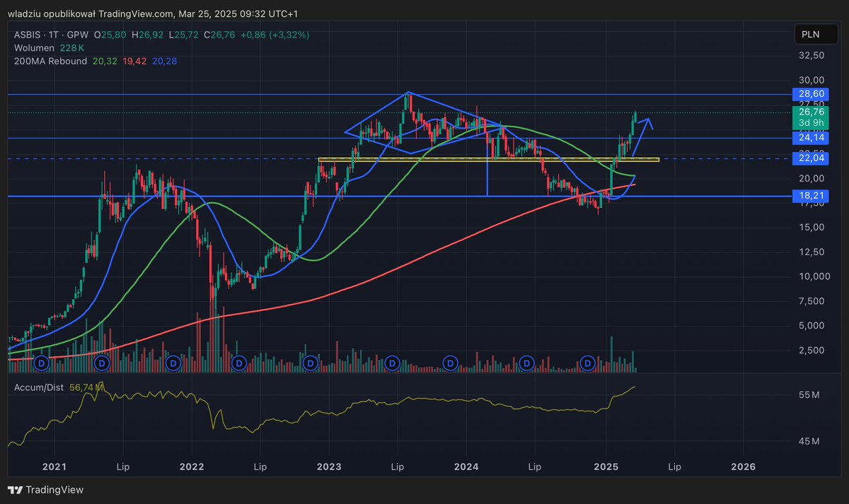Click the 2022 time axis label
The image size is (849, 504).
192,467
